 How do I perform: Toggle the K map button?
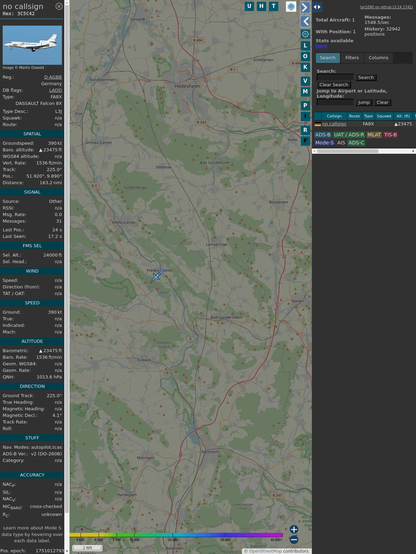305,67
